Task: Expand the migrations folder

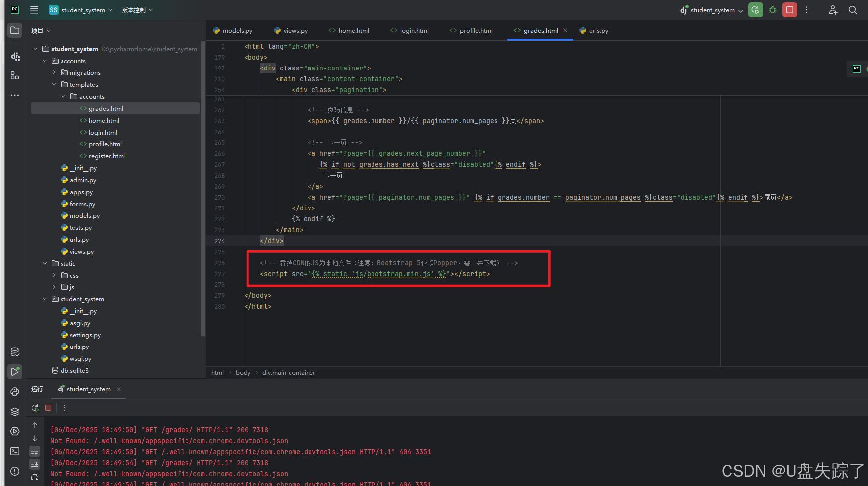Action: [x=54, y=72]
